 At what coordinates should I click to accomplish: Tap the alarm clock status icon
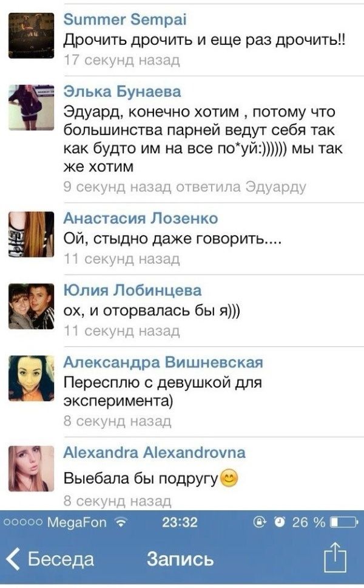coord(279,522)
